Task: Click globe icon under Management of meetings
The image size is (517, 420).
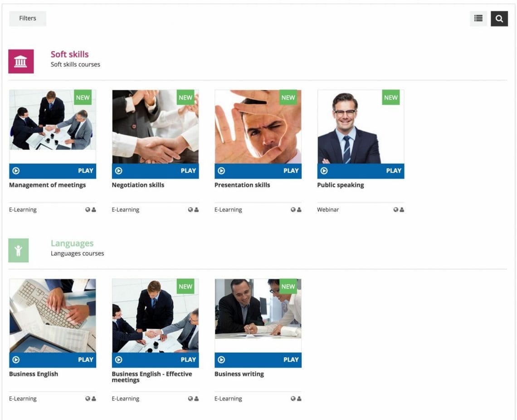Action: (88, 209)
